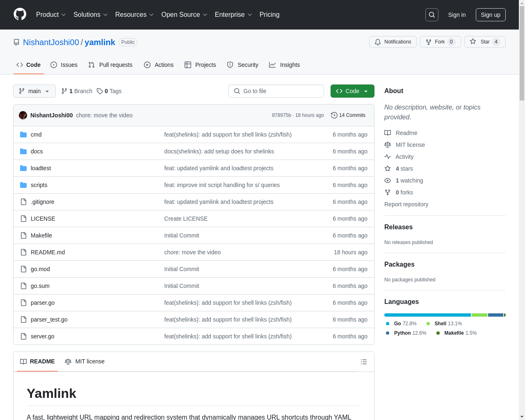The image size is (525, 420).
Task: Open go.mod file
Action: click(40, 269)
